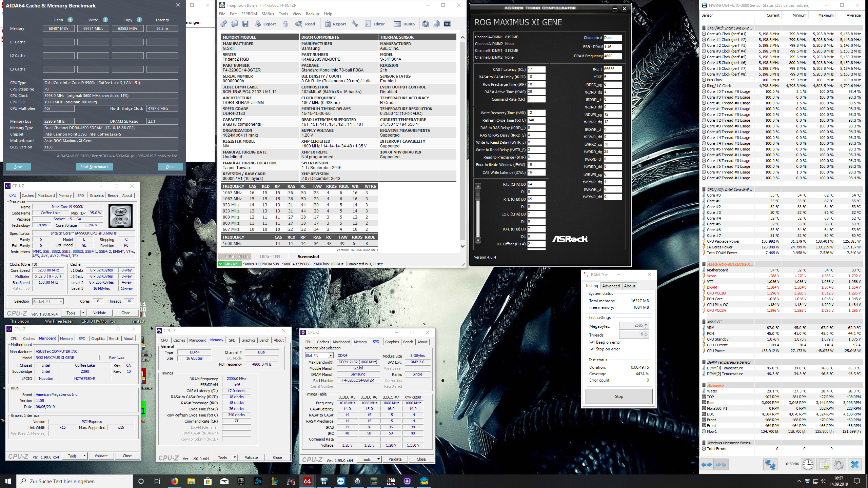Expand Tools dropdown arrow in CPU-Z CPU window
The width and height of the screenshot is (868, 488).
click(x=83, y=313)
